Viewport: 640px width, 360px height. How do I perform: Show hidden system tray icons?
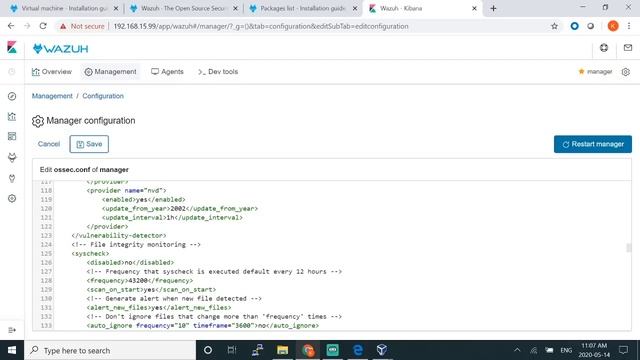517,350
